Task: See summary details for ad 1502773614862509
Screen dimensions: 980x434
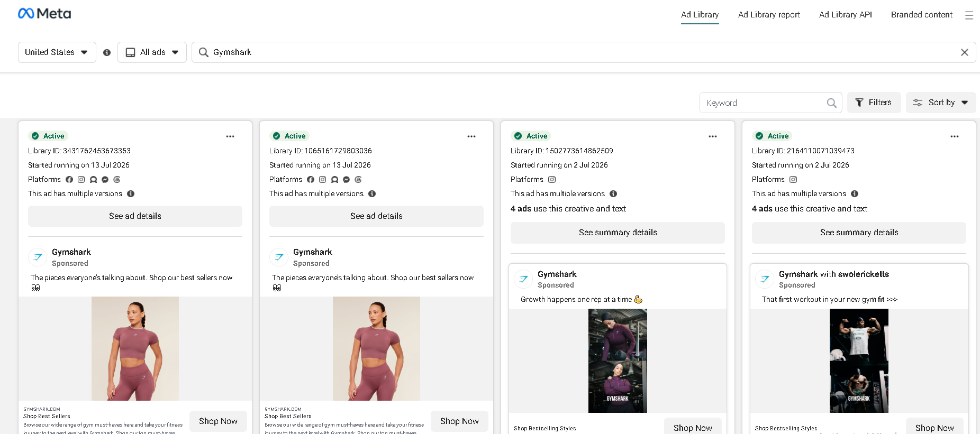Action: pos(618,233)
